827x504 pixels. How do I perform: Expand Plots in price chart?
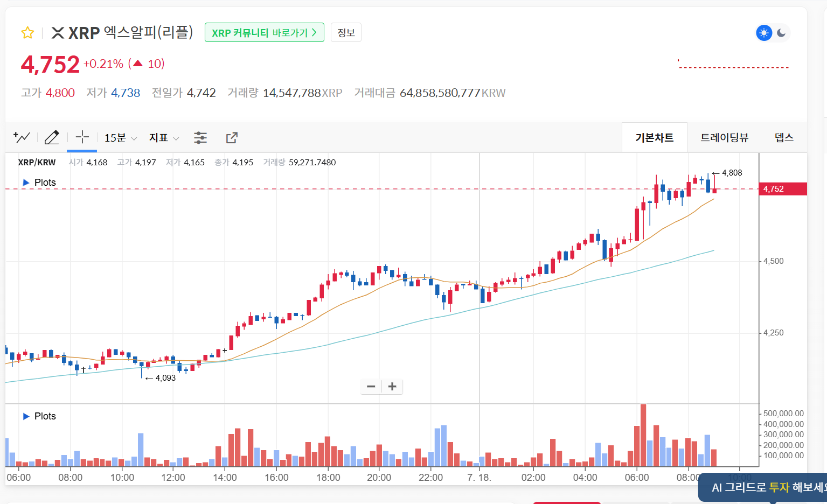(x=39, y=183)
